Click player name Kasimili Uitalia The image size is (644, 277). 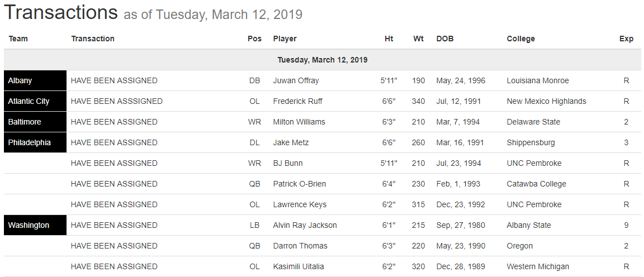click(299, 266)
